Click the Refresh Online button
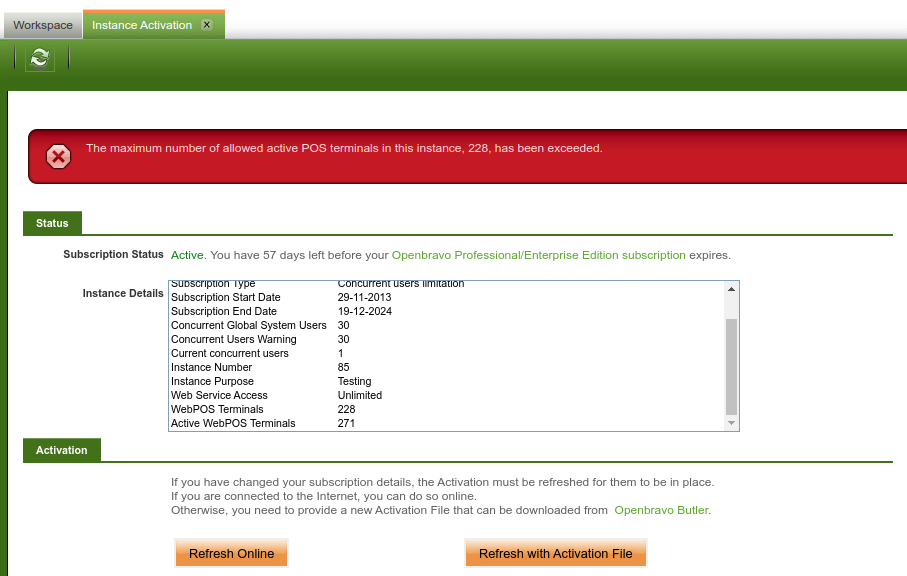Viewport: 907px width, 576px height. [231, 553]
